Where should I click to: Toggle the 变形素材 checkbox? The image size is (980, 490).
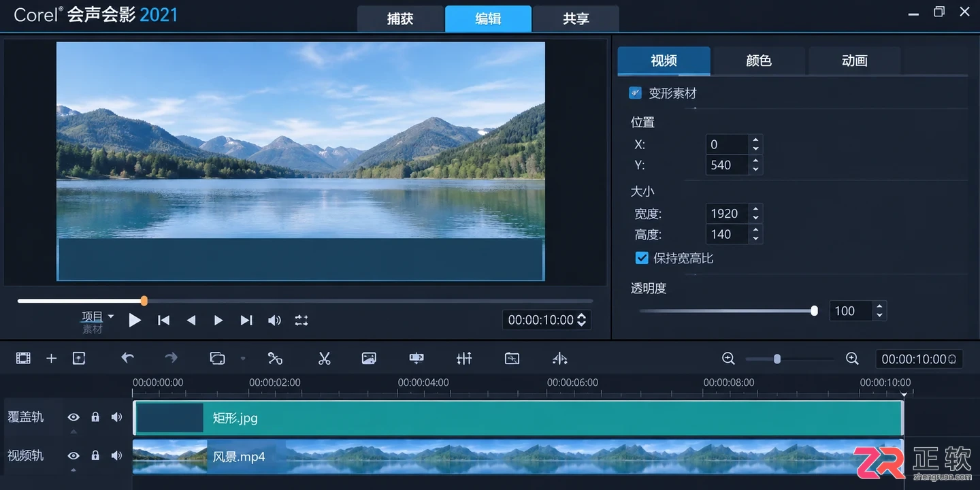point(635,93)
